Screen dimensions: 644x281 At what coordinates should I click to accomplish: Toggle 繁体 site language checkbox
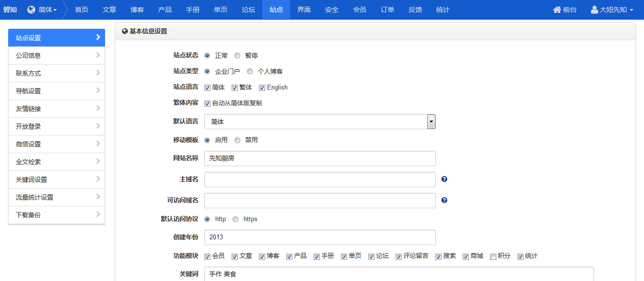coord(234,88)
